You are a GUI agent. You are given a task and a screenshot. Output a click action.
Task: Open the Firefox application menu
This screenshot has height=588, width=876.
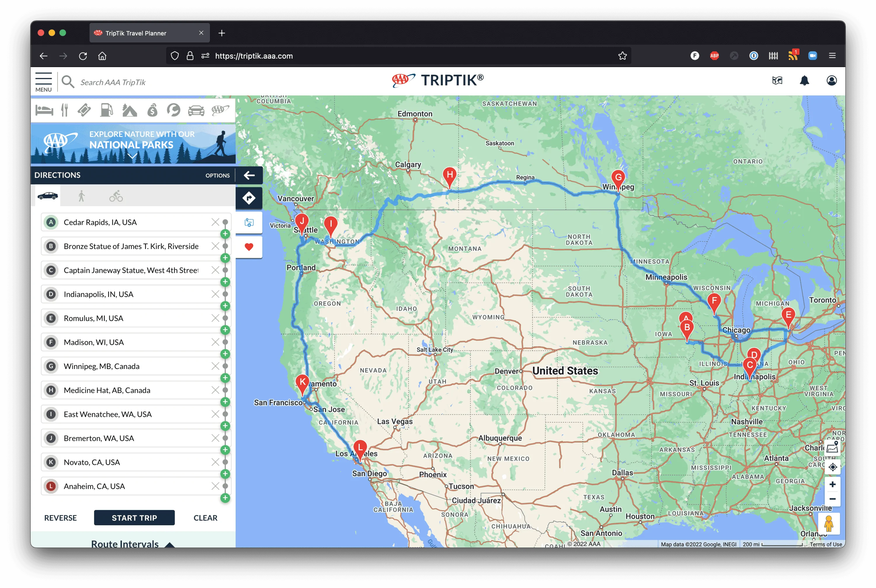(x=832, y=56)
